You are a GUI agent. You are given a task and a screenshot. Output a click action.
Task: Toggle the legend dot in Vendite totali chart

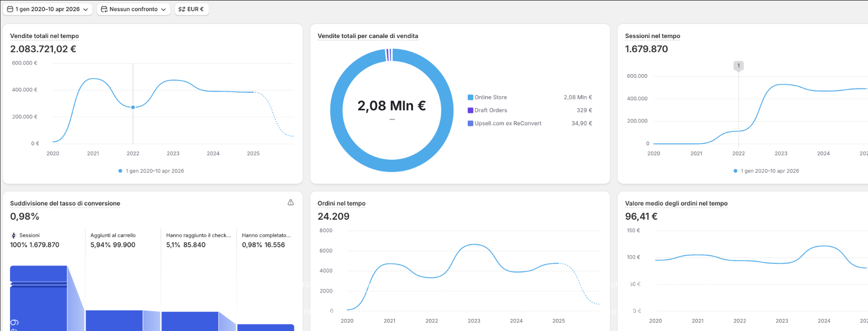[x=120, y=171]
